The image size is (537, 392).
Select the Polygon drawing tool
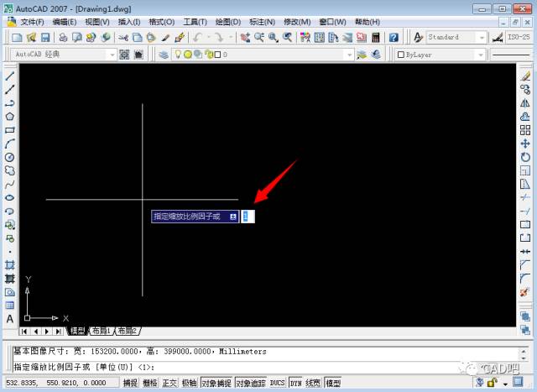[x=10, y=116]
